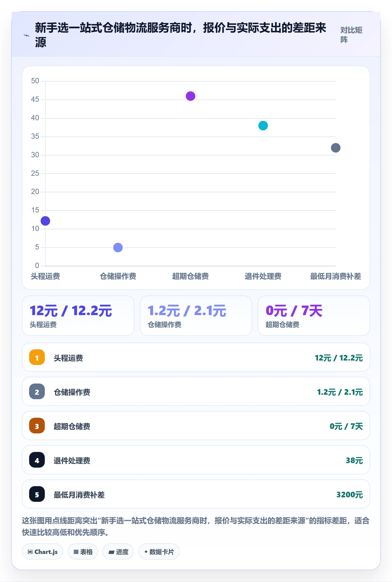This screenshot has height=582, width=392.
Task: Click the cyan data point above 退件处理费
Action: (x=263, y=126)
